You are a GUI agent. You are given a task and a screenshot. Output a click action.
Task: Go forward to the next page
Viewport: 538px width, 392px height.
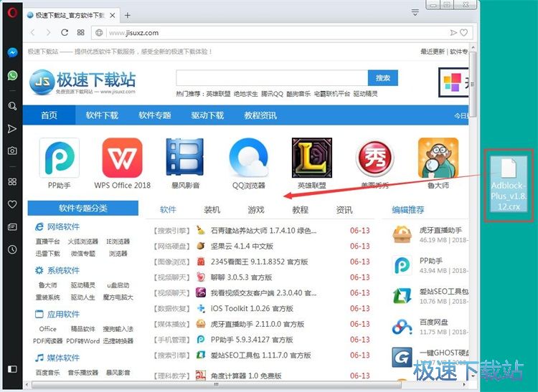[x=48, y=32]
